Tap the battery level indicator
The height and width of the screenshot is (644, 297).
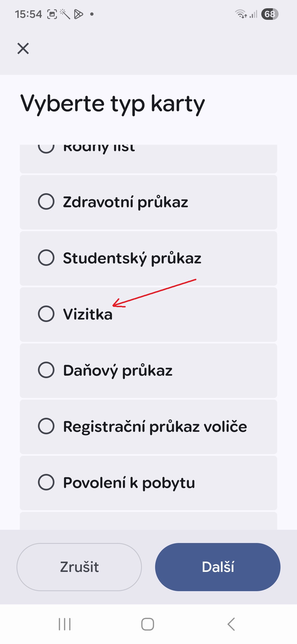coord(270,14)
